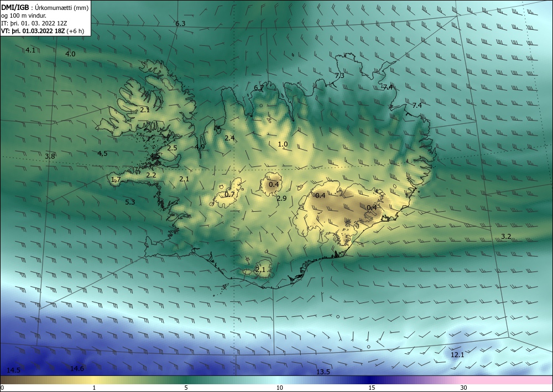The height and width of the screenshot is (392, 553).
Task: Click the precipitation value '5.3'
Action: click(130, 202)
